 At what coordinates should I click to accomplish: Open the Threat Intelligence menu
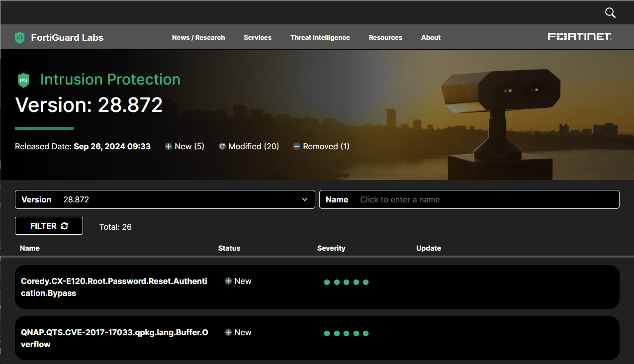coord(320,37)
